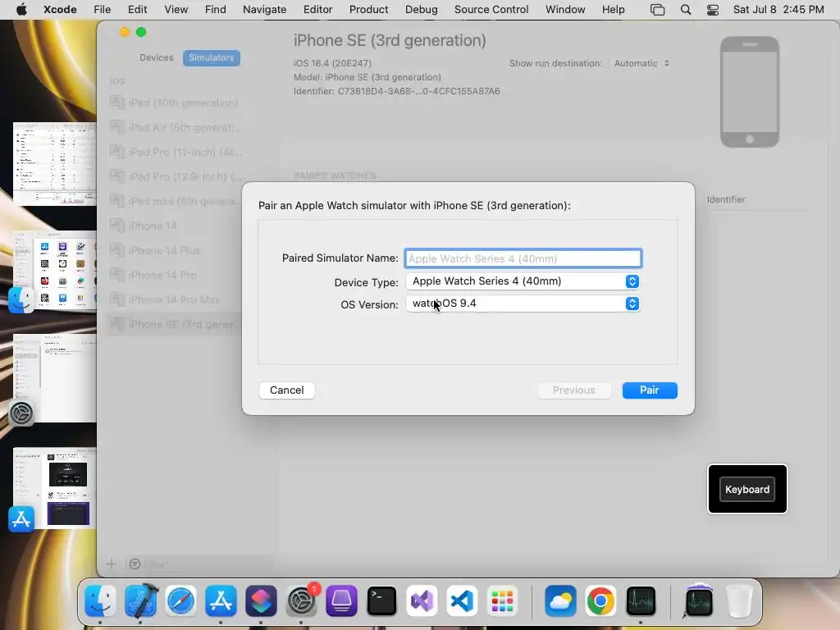Viewport: 840px width, 630px height.
Task: Open the Window menu
Action: click(x=565, y=10)
